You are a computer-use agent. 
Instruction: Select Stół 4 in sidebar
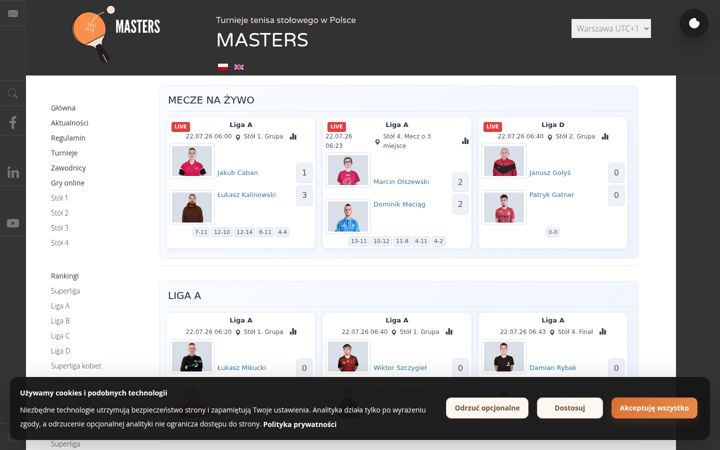[60, 243]
